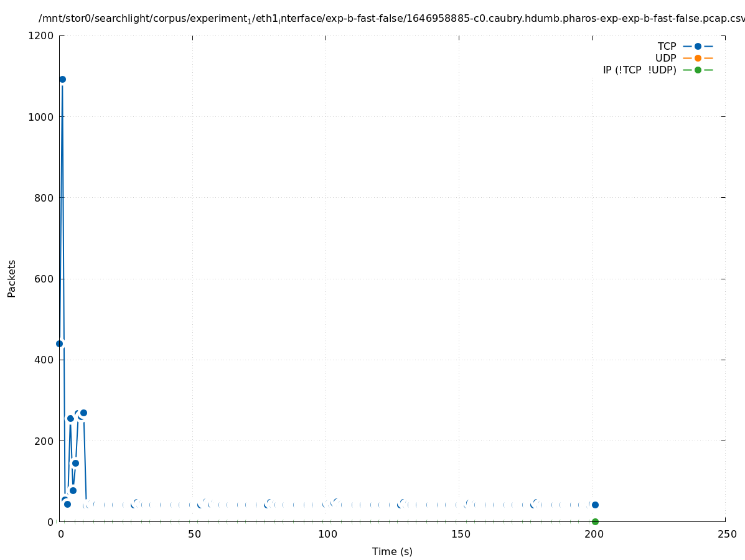The height and width of the screenshot is (560, 745).
Task: Click the 50 tick label on x-axis
Action: [x=194, y=534]
